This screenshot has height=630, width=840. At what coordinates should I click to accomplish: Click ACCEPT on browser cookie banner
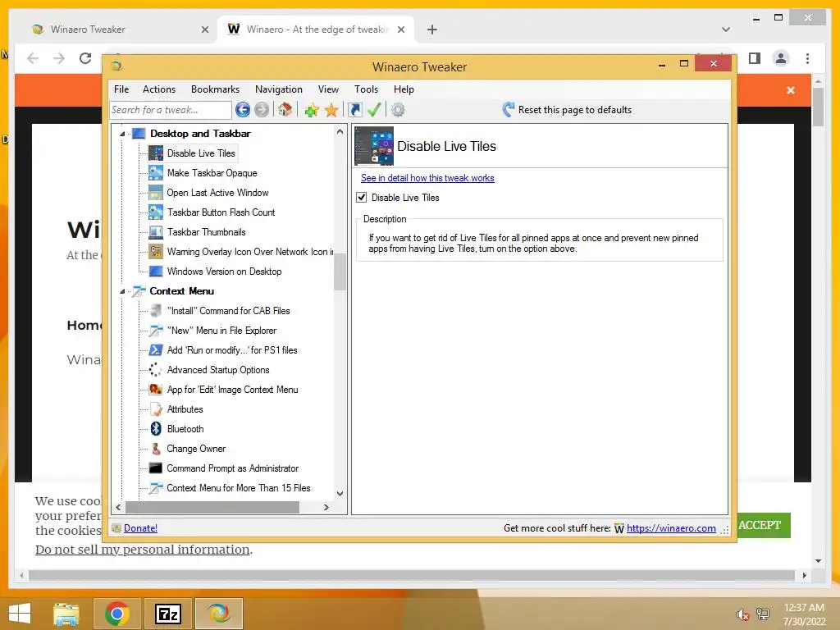coord(760,526)
